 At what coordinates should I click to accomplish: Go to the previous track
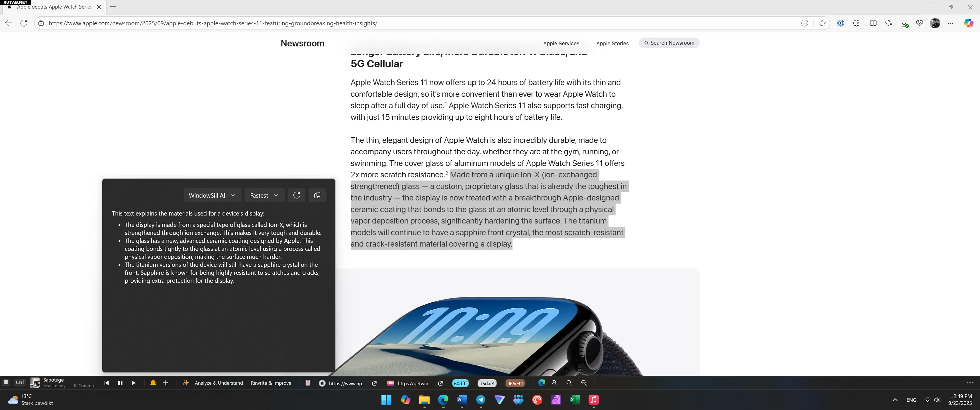click(107, 383)
